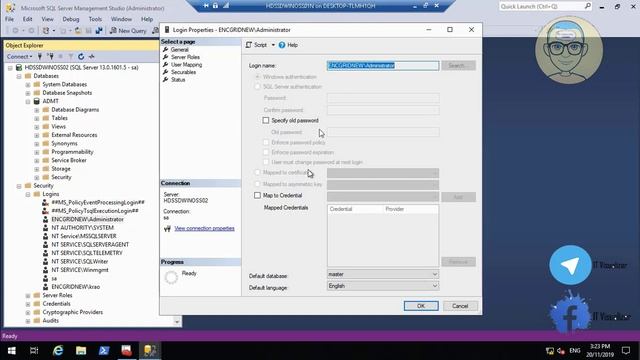Click the New Query toolbar button
Viewport: 640px width, 360px height.
128,31
